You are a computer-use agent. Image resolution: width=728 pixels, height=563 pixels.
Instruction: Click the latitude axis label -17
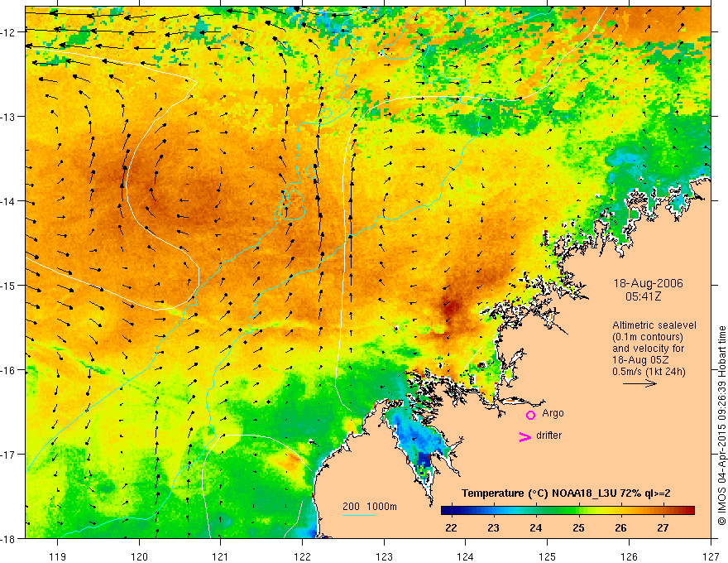click(x=9, y=455)
